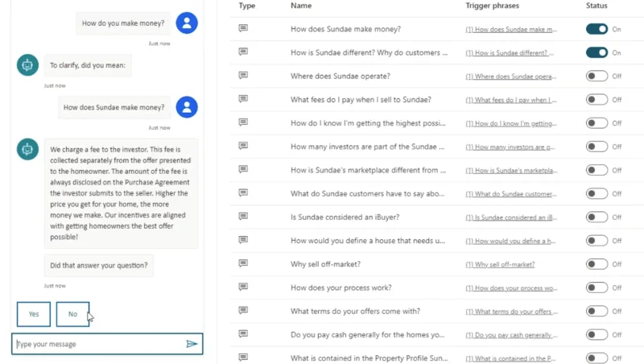This screenshot has height=364, width=644.
Task: Open trigger phrases link '(1) How is Sundae different?'
Action: (510, 53)
